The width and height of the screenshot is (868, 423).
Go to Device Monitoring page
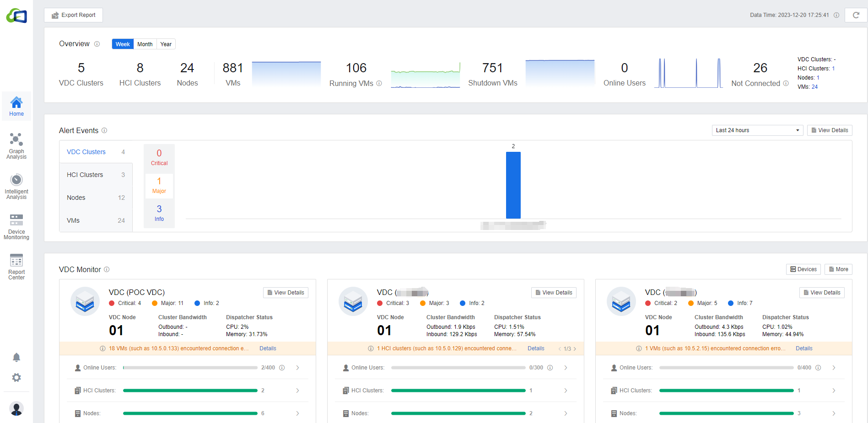click(16, 226)
